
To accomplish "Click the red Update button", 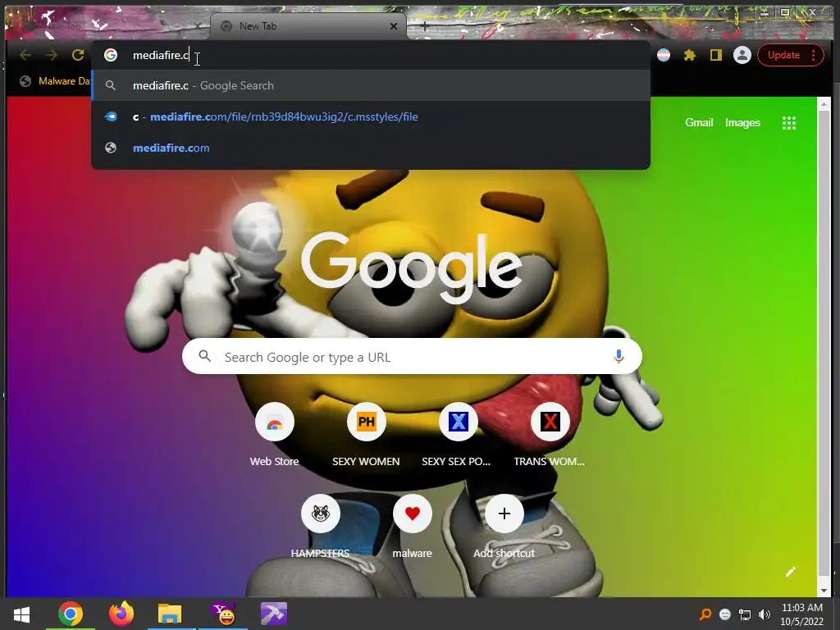I will point(783,55).
